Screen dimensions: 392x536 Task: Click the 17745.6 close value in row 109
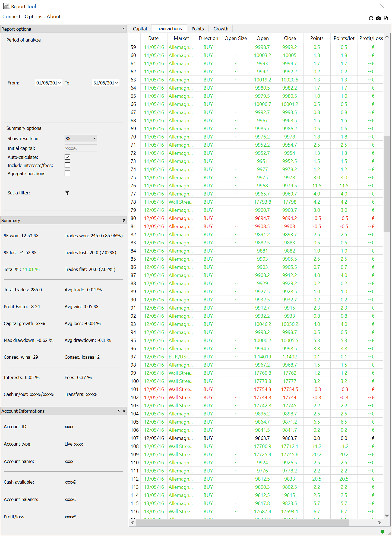(x=290, y=454)
